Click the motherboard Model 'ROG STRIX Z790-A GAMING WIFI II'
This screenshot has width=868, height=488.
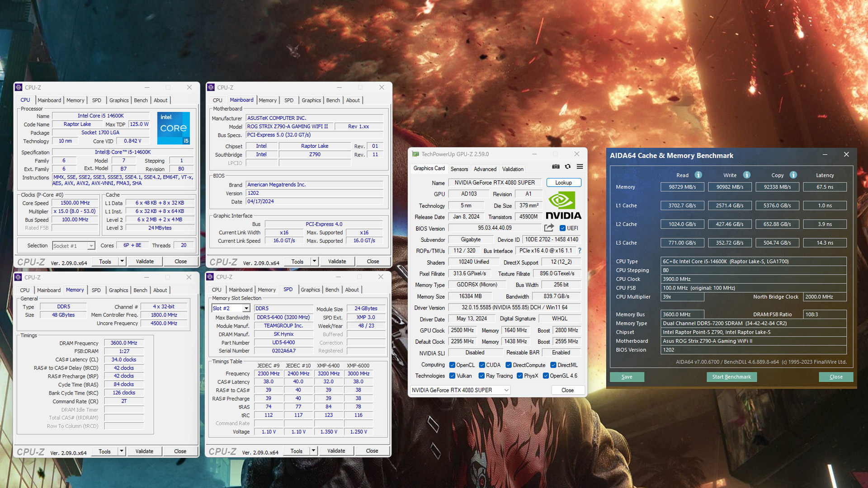click(289, 127)
